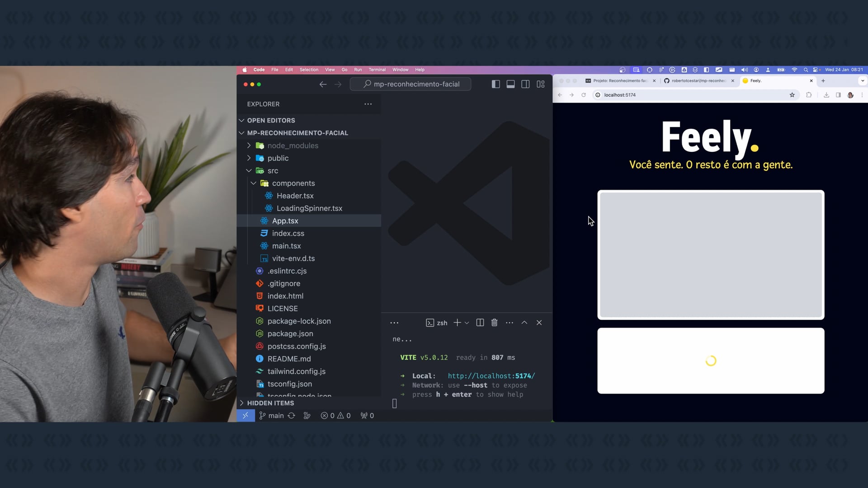
Task: Click the split terminal icon
Action: tap(480, 323)
